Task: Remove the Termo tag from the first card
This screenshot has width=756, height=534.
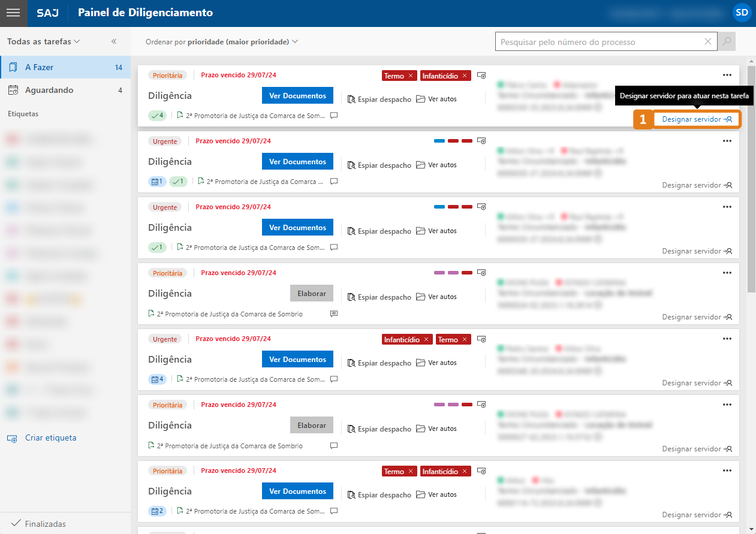Action: (x=411, y=76)
